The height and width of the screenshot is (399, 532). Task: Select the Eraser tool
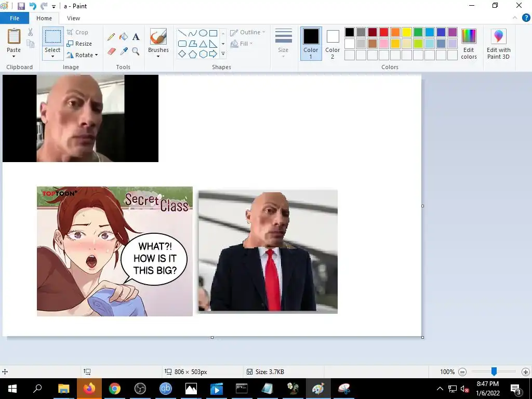pyautogui.click(x=111, y=51)
